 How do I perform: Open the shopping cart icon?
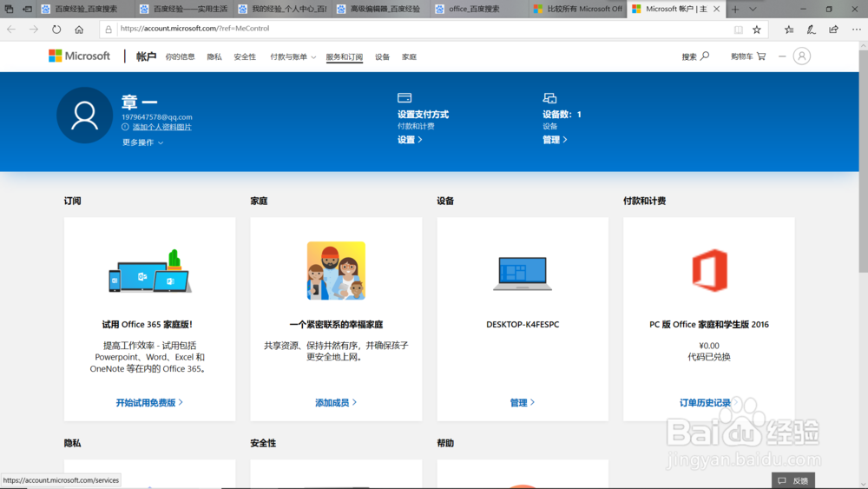761,56
